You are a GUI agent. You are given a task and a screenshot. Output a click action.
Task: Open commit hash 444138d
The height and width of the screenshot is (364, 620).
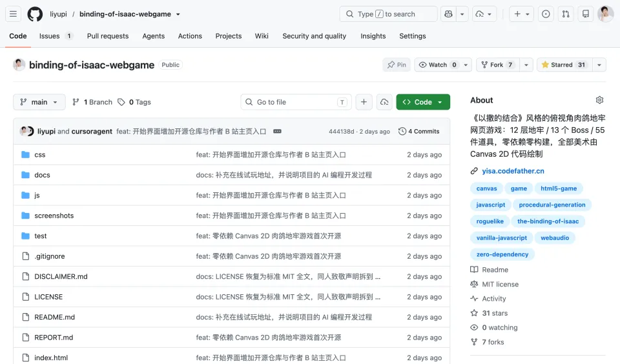click(x=342, y=132)
